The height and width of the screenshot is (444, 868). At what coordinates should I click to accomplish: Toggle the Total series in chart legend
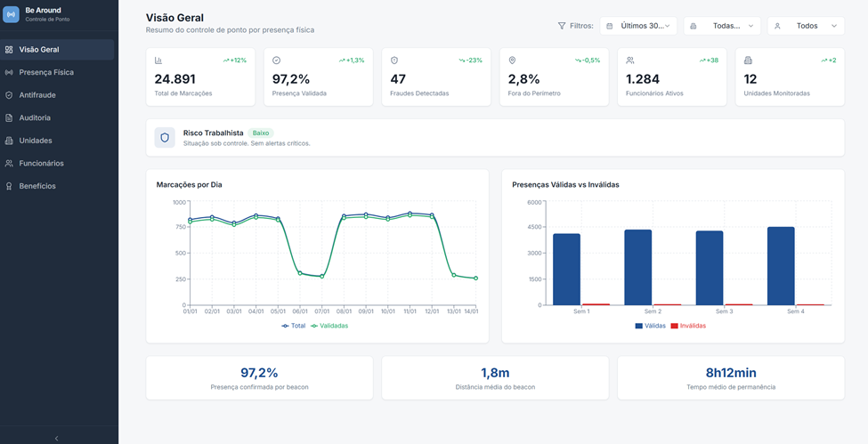[294, 326]
